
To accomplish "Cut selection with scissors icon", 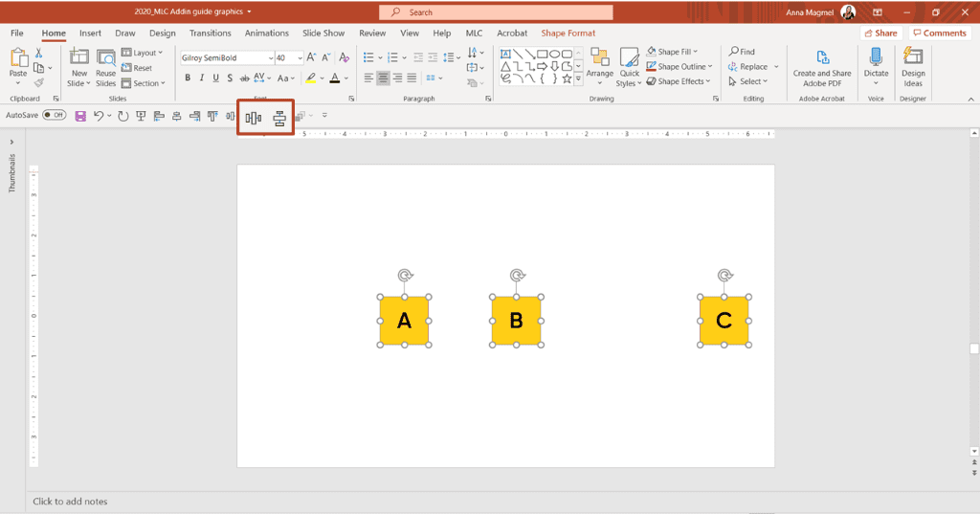I will tap(38, 54).
